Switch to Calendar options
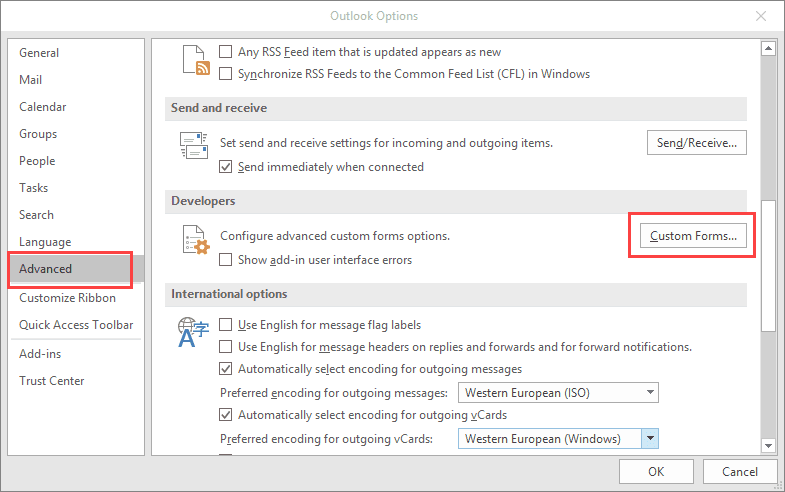This screenshot has height=492, width=785. click(x=76, y=107)
